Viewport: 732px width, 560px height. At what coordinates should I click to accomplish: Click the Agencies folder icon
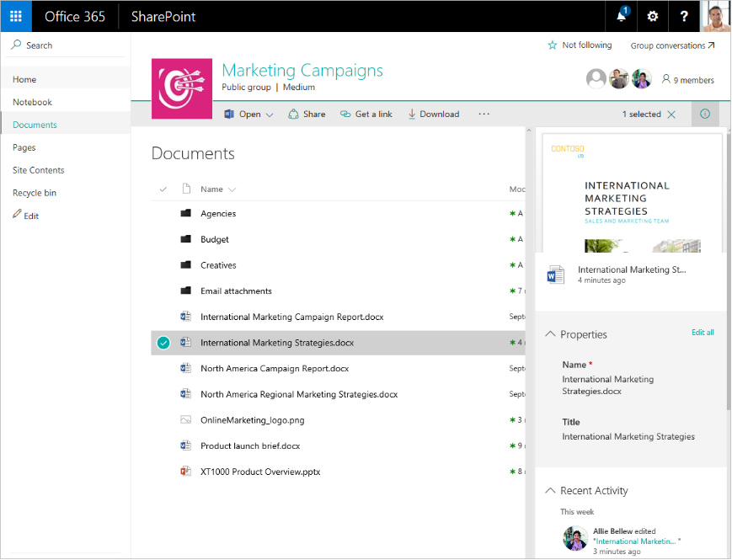[186, 213]
